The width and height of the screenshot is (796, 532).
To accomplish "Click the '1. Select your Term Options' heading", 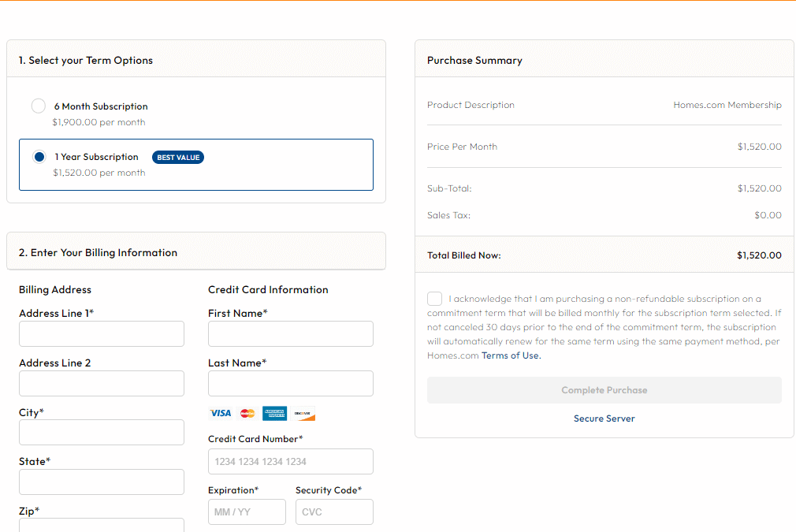I will click(86, 61).
